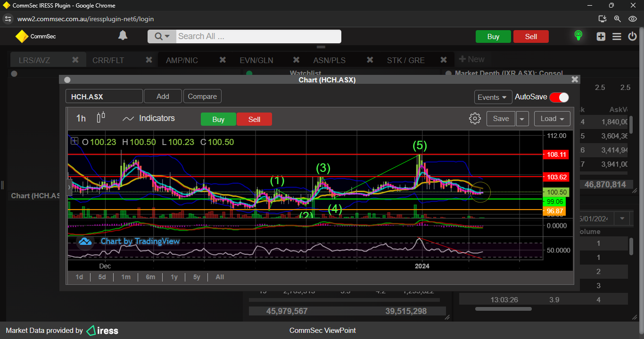Click the add widget plus icon in header

pyautogui.click(x=601, y=36)
